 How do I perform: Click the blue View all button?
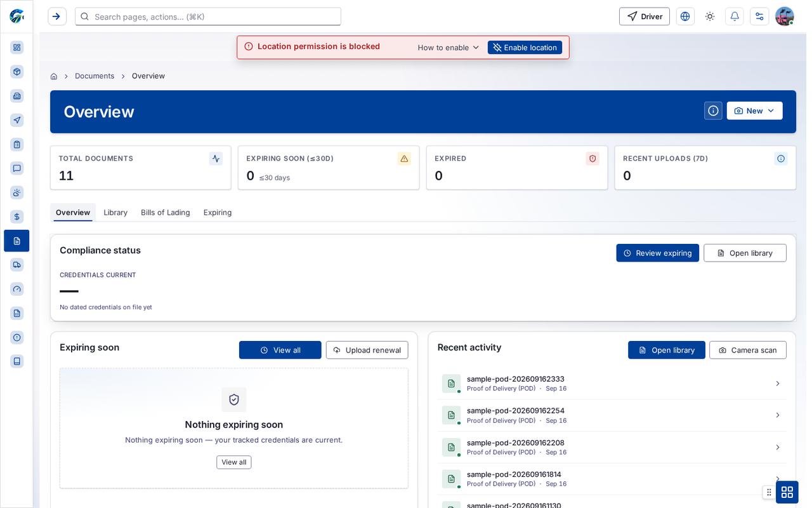tap(280, 350)
